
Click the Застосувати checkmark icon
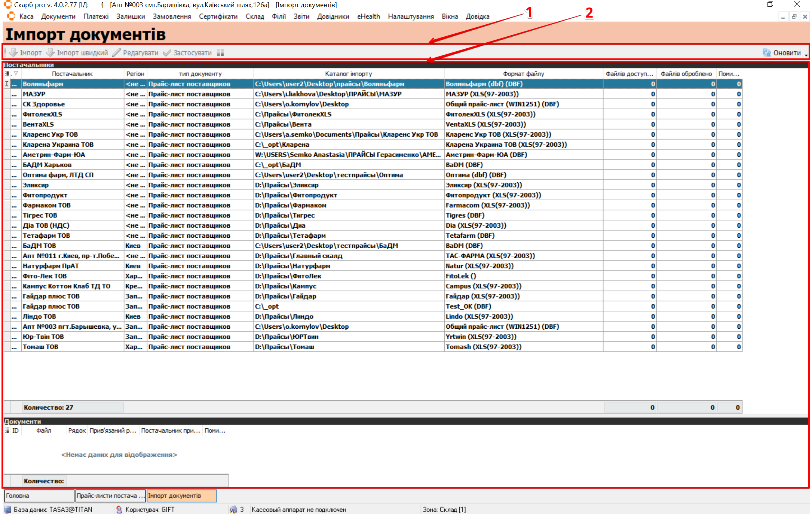(x=167, y=52)
